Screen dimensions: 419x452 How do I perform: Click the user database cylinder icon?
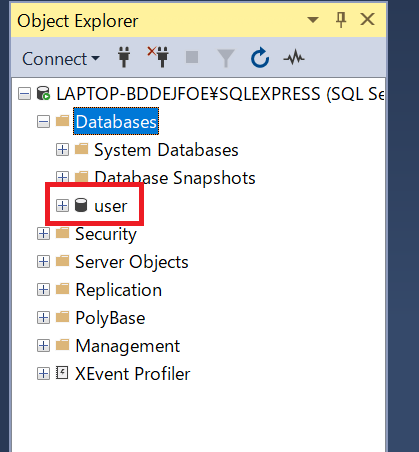coord(81,205)
